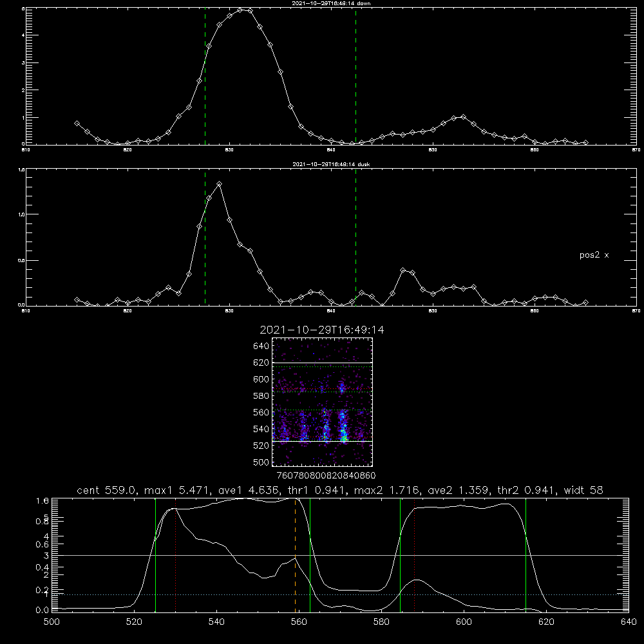Click lower white horizontal line in heatmap

click(x=322, y=441)
